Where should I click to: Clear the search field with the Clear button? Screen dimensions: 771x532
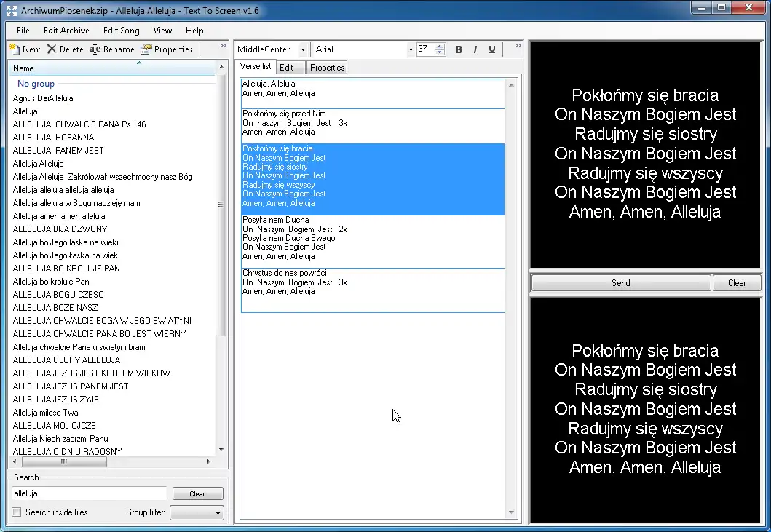point(197,493)
